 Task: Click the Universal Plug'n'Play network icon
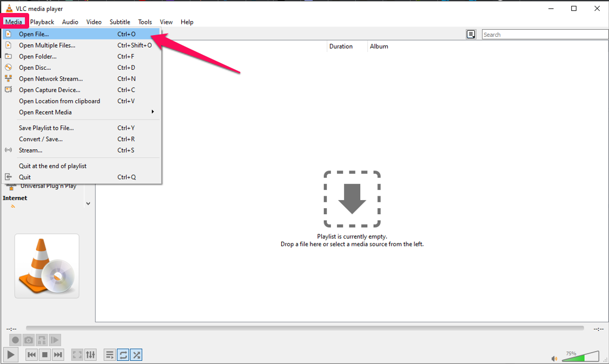(11, 187)
